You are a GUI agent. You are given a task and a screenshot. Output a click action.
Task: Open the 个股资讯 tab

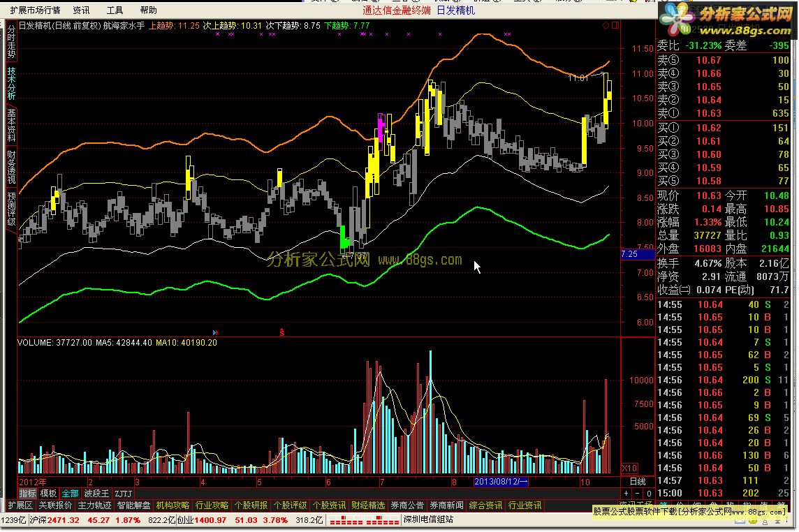click(329, 505)
